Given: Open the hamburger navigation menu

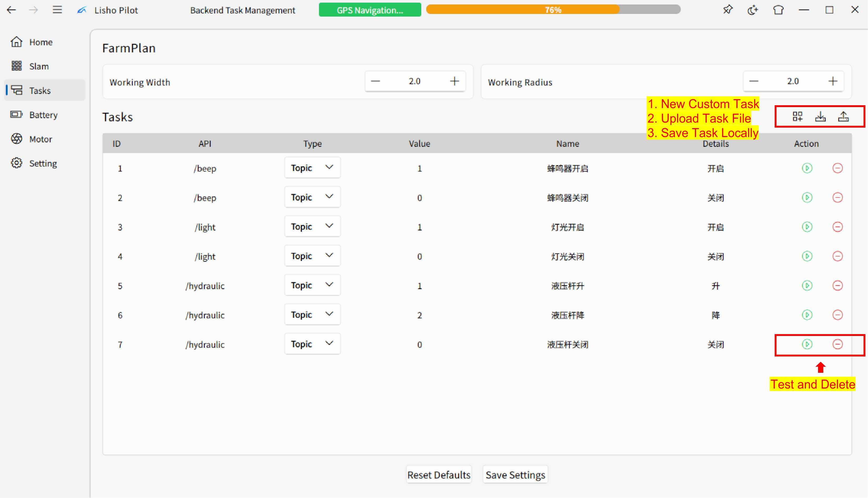Looking at the screenshot, I should (57, 10).
